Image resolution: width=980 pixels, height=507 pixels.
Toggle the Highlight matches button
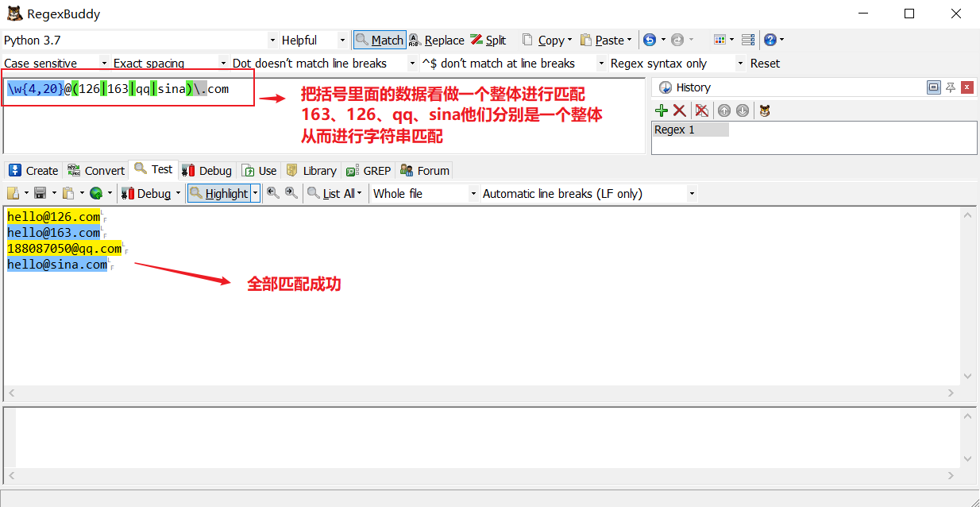[219, 193]
